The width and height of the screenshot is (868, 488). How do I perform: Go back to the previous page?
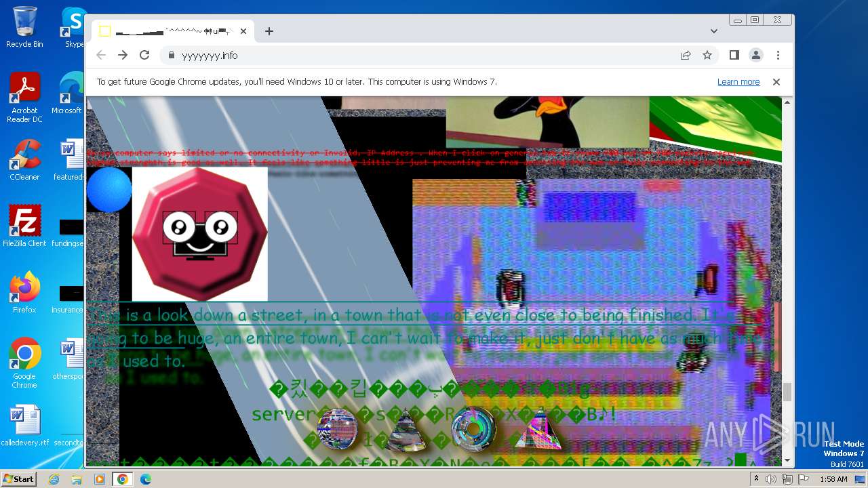[101, 56]
